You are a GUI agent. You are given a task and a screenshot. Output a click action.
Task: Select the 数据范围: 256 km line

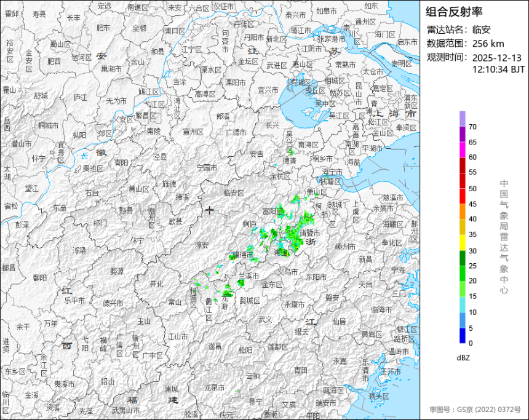point(465,44)
